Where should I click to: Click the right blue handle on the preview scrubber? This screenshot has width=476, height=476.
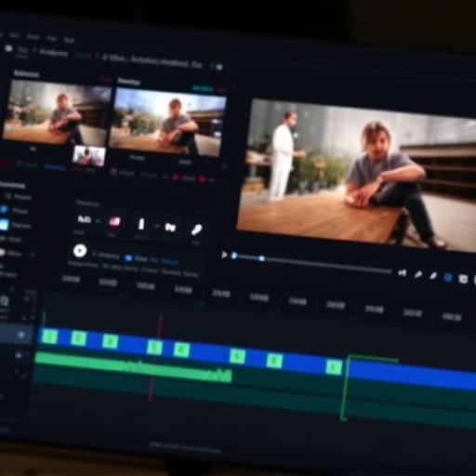[261, 258]
